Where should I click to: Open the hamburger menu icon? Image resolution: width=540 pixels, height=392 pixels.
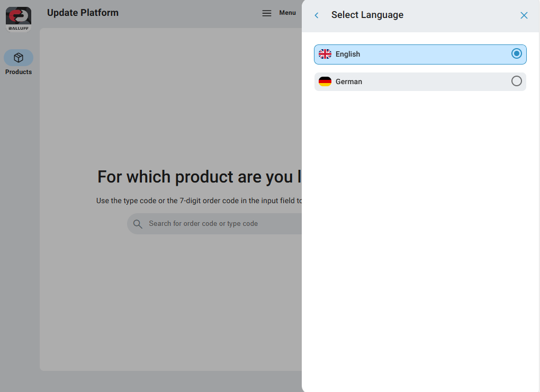[267, 13]
